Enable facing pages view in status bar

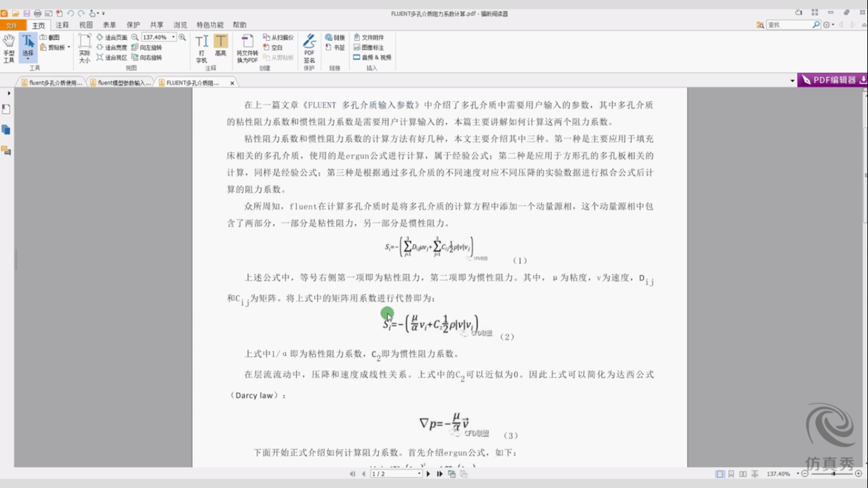click(743, 474)
